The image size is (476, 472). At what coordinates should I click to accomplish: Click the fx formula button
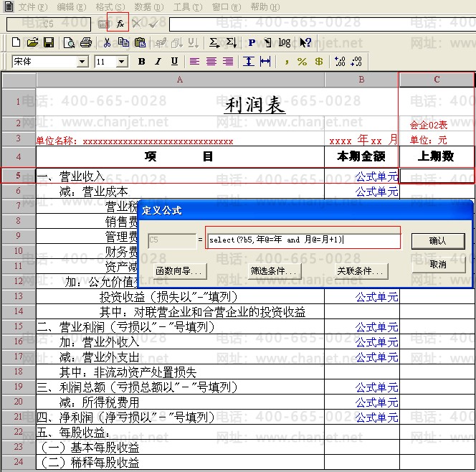(x=118, y=24)
